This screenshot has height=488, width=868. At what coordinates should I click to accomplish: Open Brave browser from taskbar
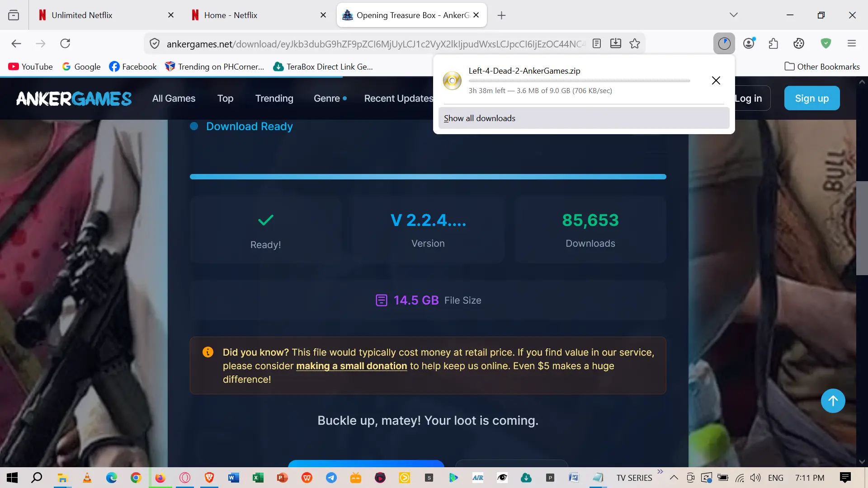click(209, 478)
